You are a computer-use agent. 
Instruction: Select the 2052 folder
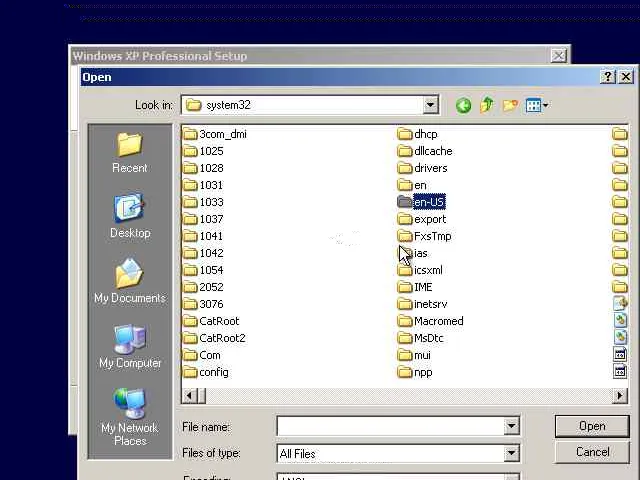pyautogui.click(x=203, y=287)
